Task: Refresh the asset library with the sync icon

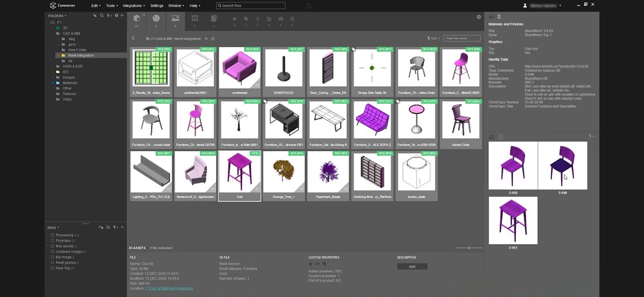Action: pyautogui.click(x=213, y=39)
